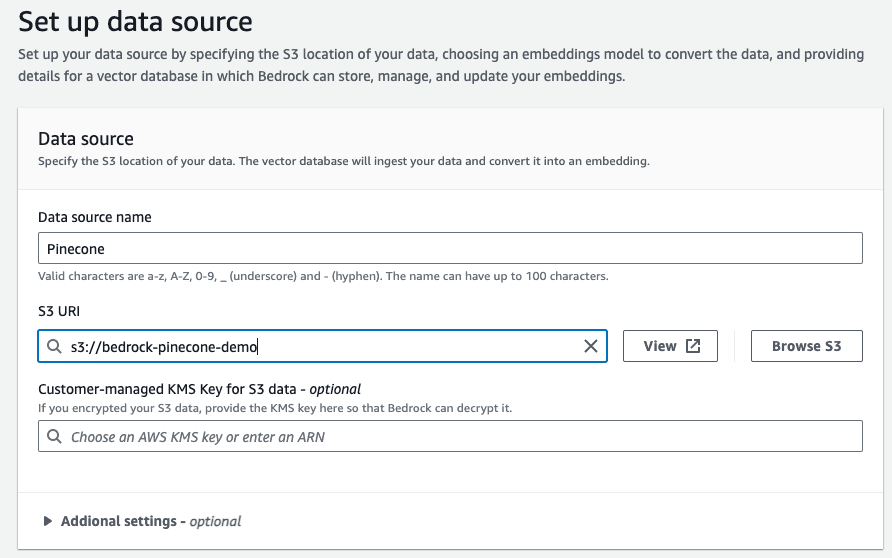Click the "Data source" section heading
Screen dimensions: 892x558
point(86,139)
